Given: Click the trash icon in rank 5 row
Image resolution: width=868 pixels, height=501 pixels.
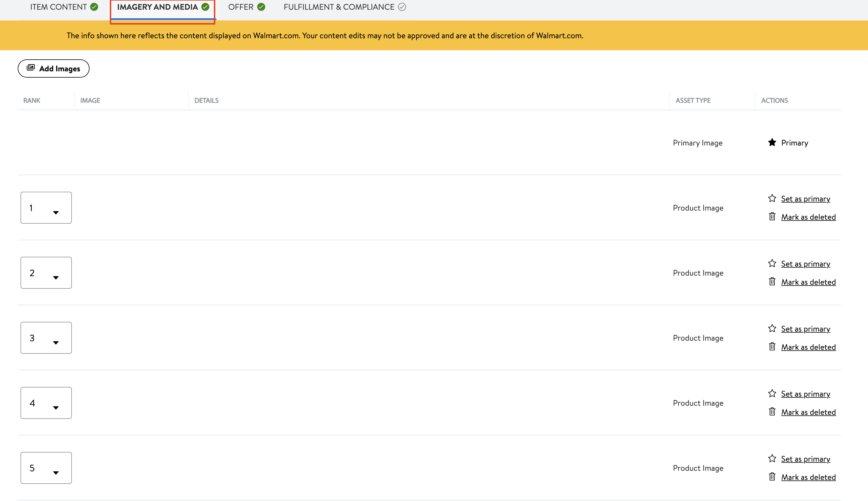Looking at the screenshot, I should point(772,476).
